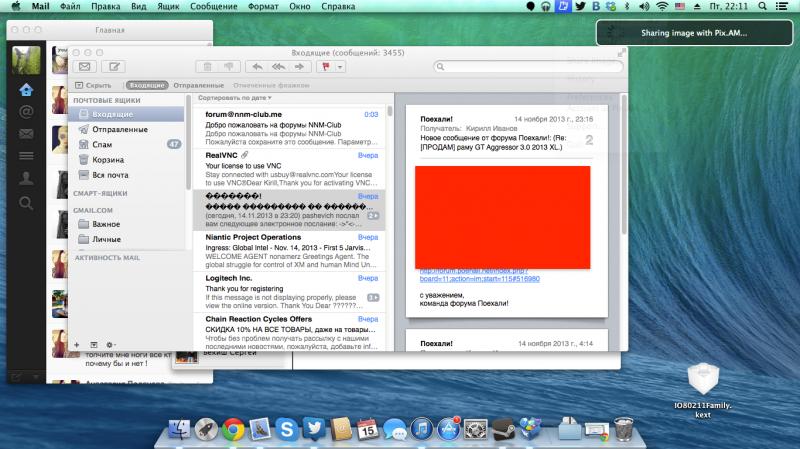Click the forum.poehali.net link in message
Image resolution: width=800 pixels, height=449 pixels.
point(480,279)
